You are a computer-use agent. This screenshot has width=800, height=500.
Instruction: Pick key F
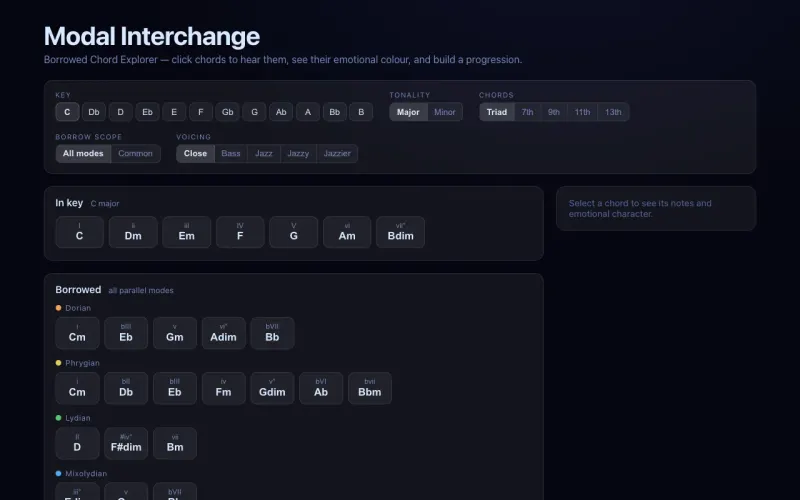click(201, 112)
